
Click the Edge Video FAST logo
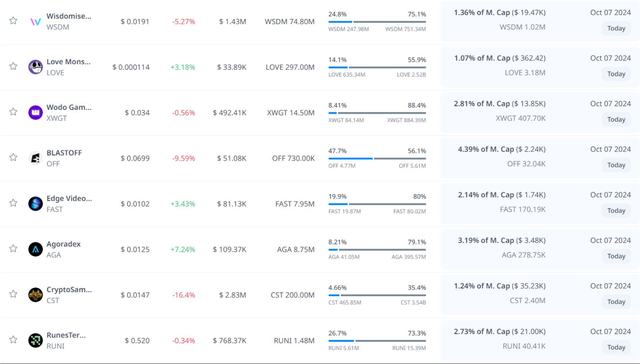coord(35,204)
